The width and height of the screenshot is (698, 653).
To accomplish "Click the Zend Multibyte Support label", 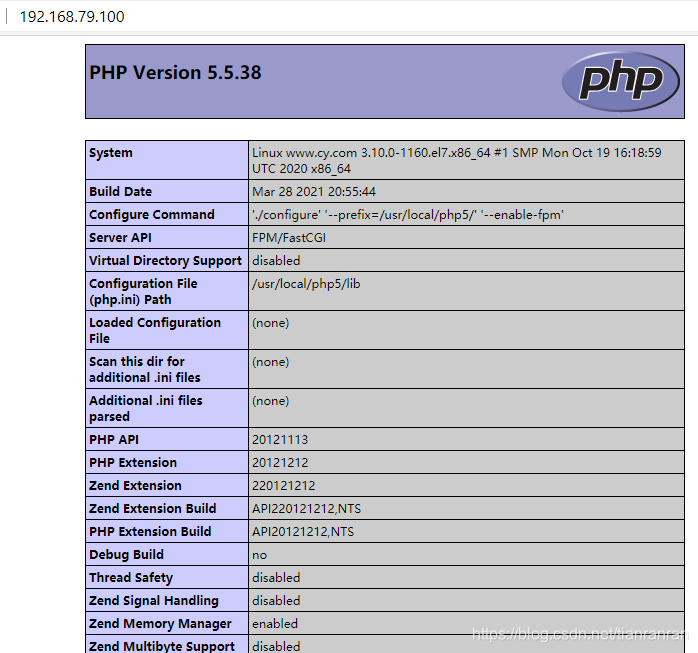I will [162, 646].
